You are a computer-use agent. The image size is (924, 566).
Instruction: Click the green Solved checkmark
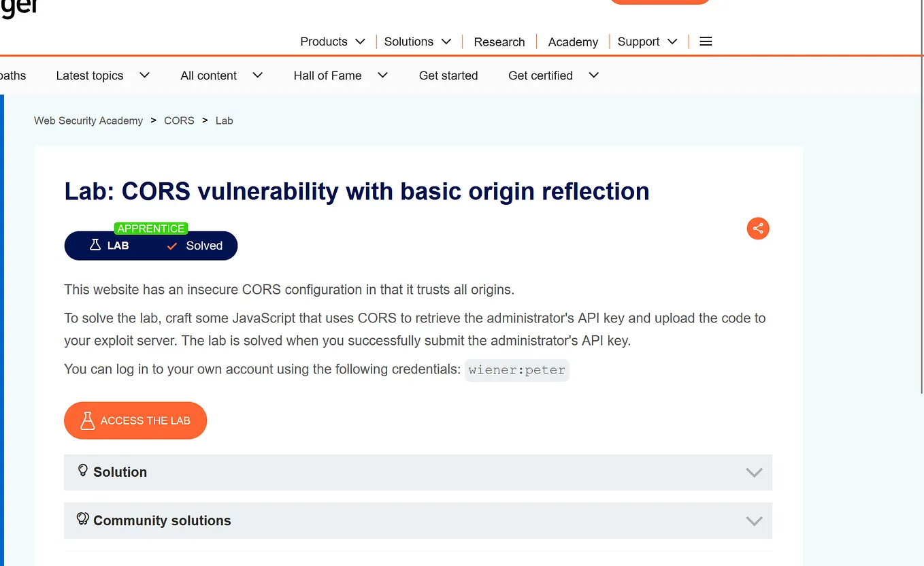171,246
